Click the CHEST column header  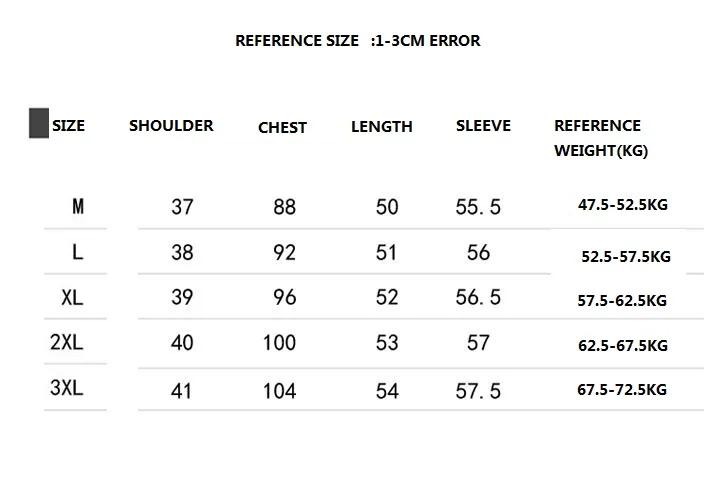click(x=282, y=127)
